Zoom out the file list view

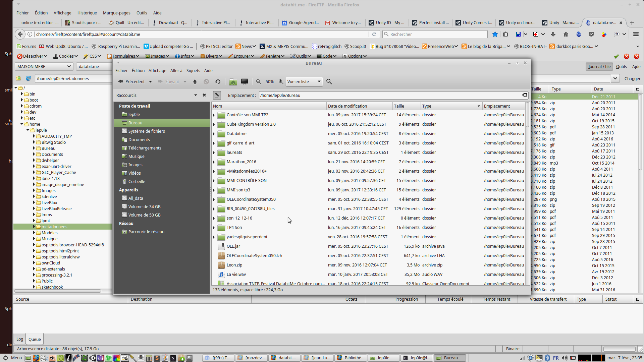pos(258,81)
